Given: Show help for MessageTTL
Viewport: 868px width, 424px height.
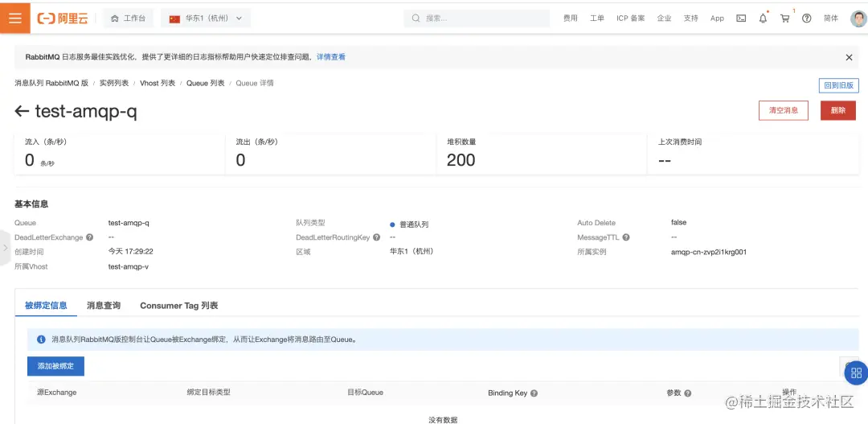Looking at the screenshot, I should point(625,237).
